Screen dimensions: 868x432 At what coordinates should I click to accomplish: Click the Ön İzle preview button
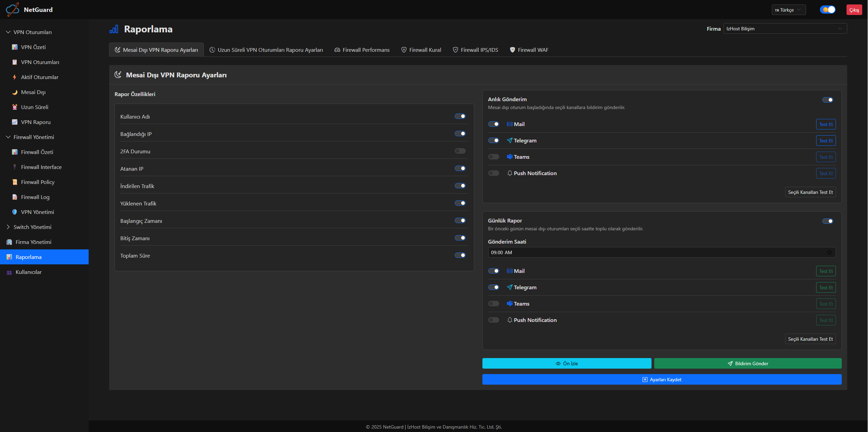pos(566,364)
